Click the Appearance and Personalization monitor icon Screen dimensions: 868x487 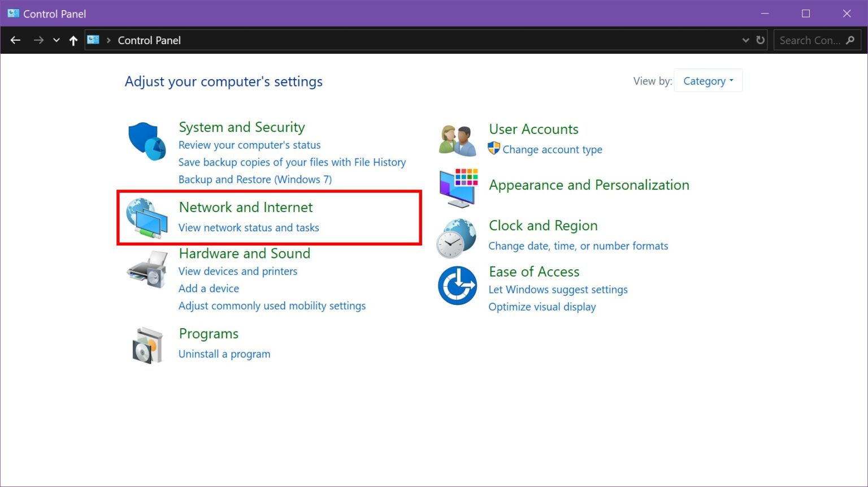[x=458, y=188]
